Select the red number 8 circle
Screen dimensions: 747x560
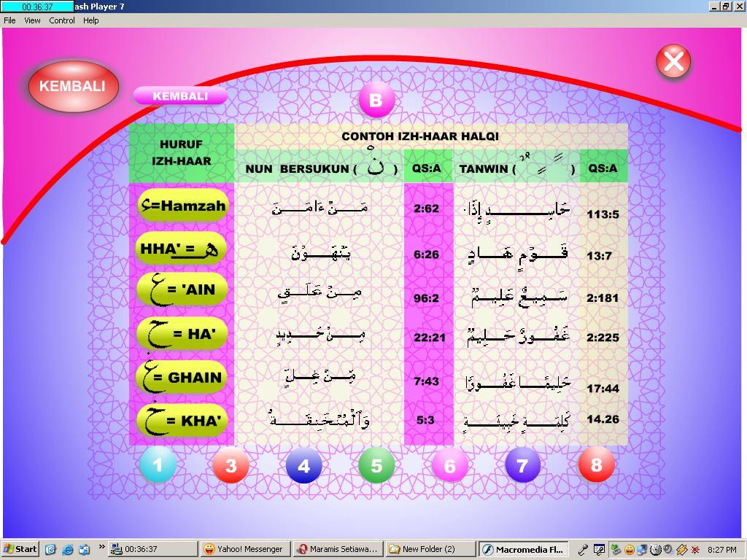[x=597, y=464]
